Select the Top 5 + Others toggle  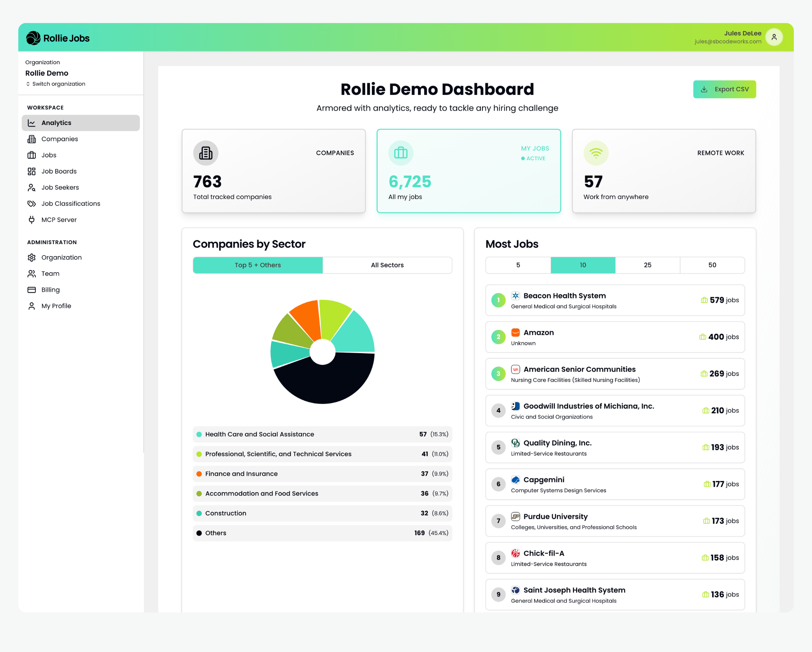click(258, 266)
